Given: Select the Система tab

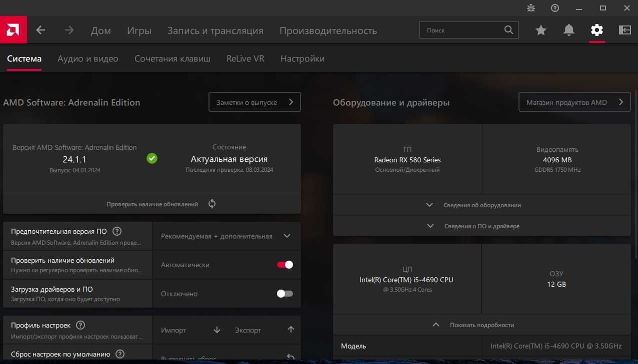Looking at the screenshot, I should 24,58.
